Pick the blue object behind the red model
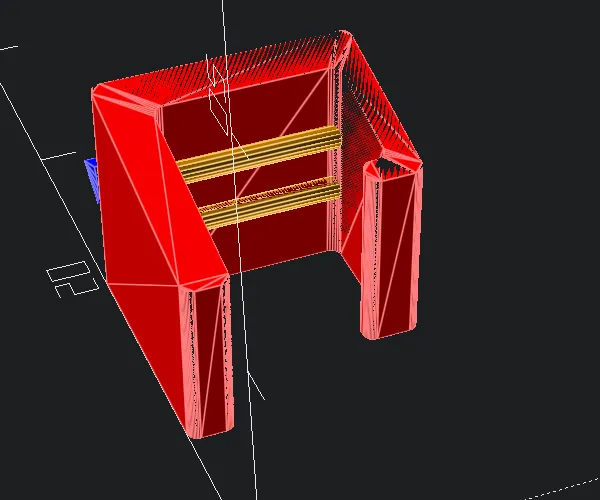 coord(92,179)
